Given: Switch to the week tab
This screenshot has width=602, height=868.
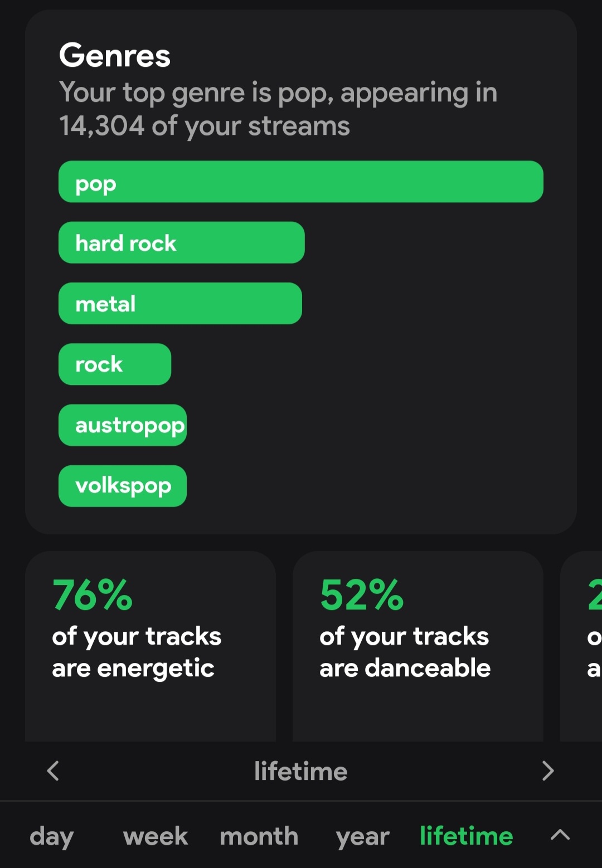Looking at the screenshot, I should click(x=155, y=836).
